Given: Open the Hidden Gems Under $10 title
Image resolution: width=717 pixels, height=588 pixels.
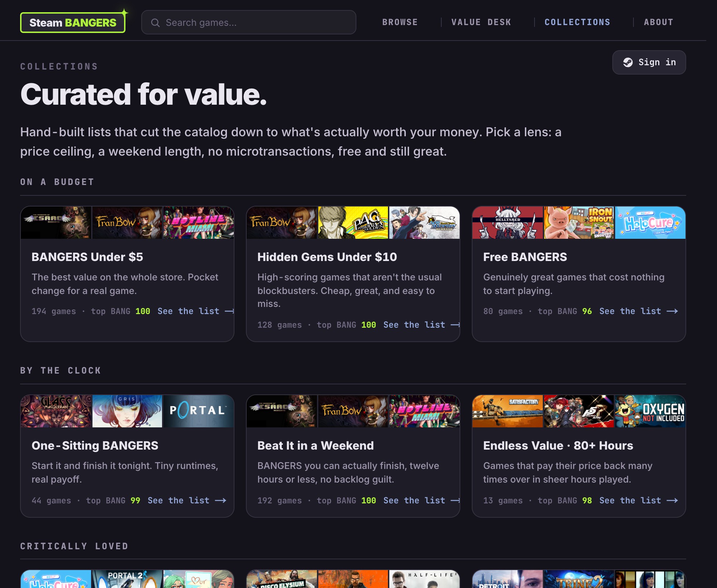Looking at the screenshot, I should 327,257.
